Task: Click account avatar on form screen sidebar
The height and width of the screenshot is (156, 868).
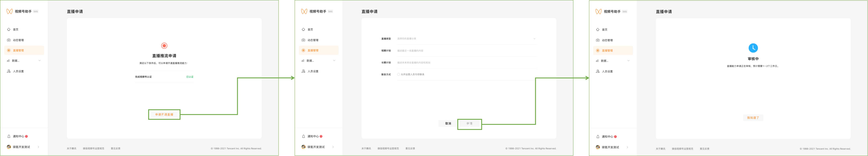Action: [303, 147]
